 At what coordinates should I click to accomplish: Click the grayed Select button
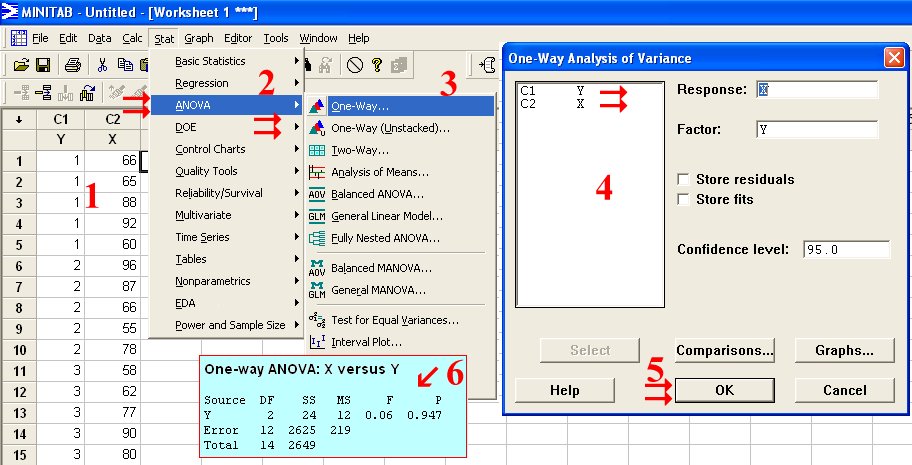click(x=590, y=350)
